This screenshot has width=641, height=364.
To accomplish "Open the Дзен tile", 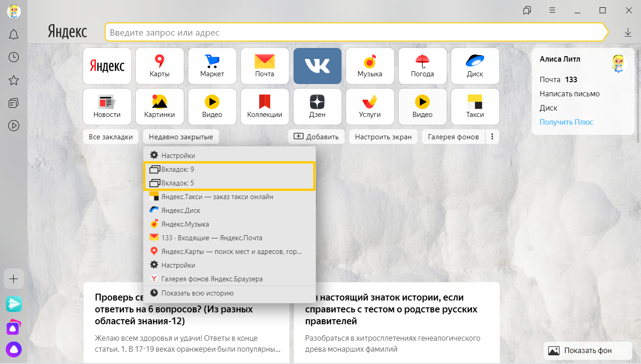I will [x=317, y=106].
